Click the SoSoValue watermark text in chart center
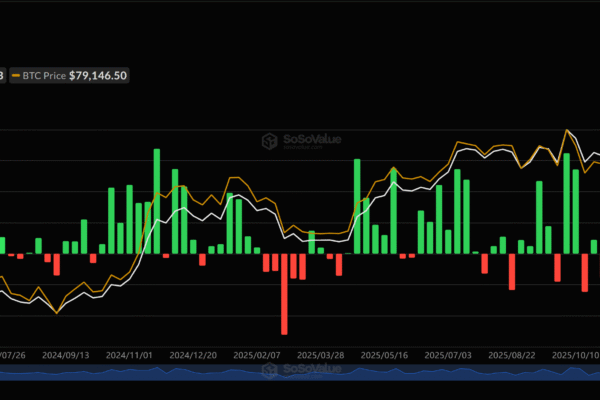The height and width of the screenshot is (400, 600). 312,140
